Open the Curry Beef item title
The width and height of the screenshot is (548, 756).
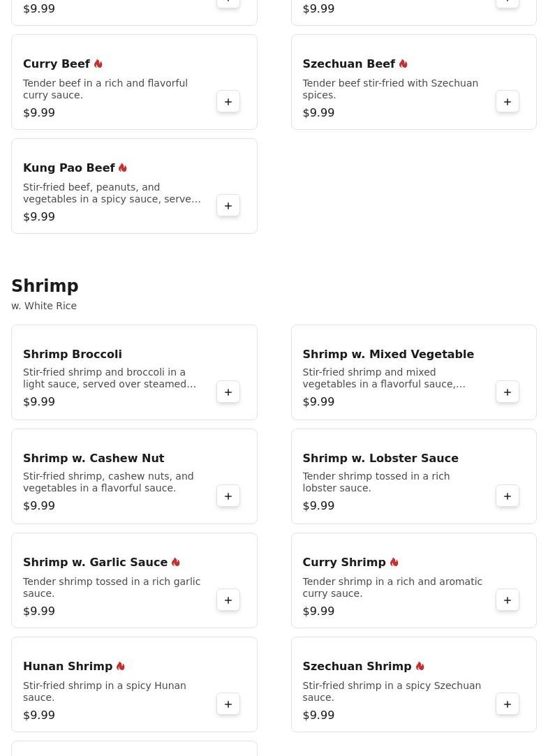[x=57, y=64]
